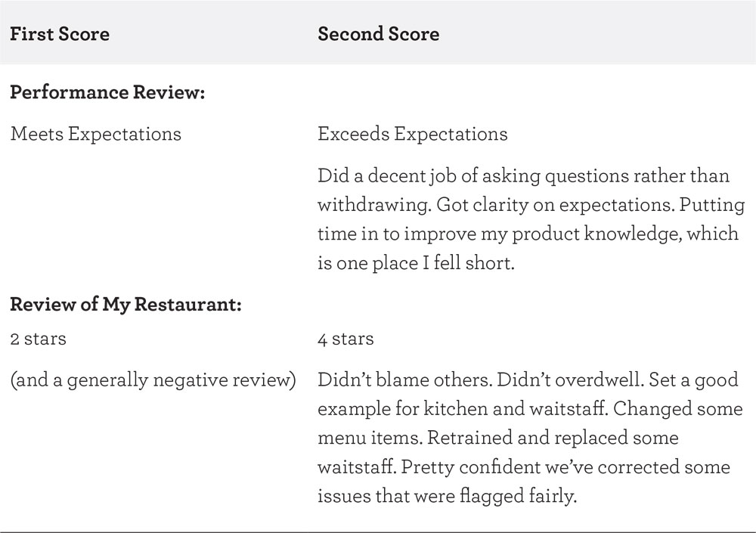Image resolution: width=756 pixels, height=533 pixels.
Task: Click the First Score column header
Action: pyautogui.click(x=59, y=34)
